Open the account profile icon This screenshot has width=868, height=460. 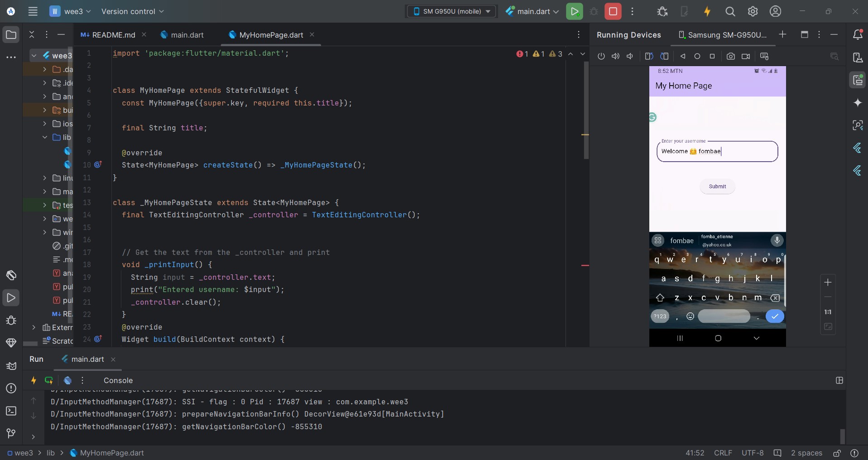[x=775, y=11]
